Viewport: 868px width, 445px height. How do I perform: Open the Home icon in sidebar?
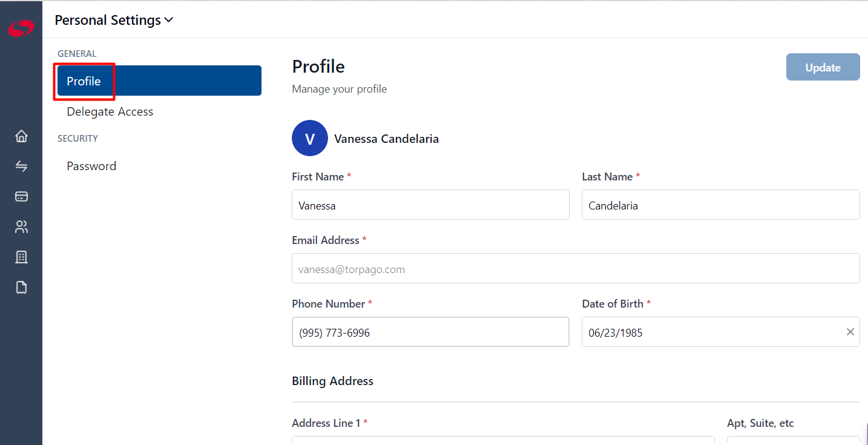pyautogui.click(x=21, y=136)
